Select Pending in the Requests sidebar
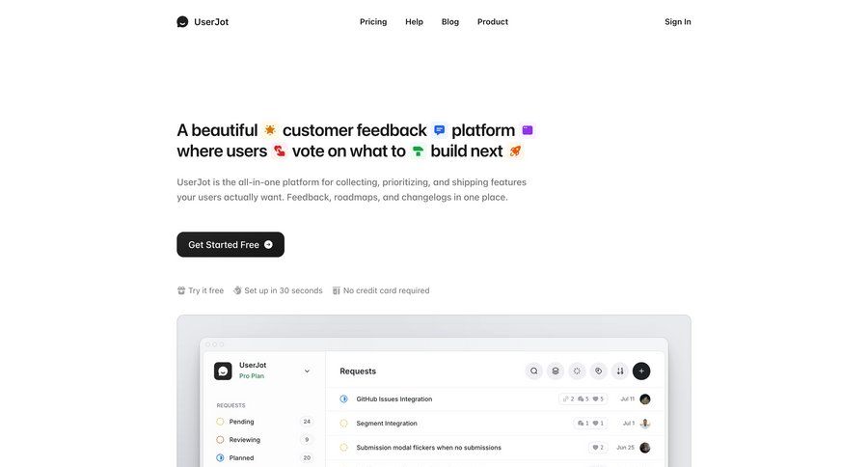This screenshot has width=868, height=467. pyautogui.click(x=241, y=422)
